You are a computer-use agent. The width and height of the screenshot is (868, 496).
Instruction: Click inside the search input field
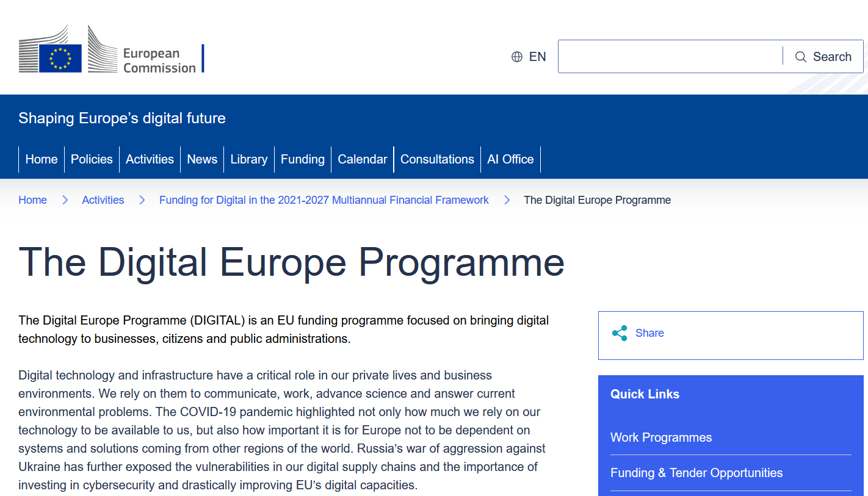670,57
